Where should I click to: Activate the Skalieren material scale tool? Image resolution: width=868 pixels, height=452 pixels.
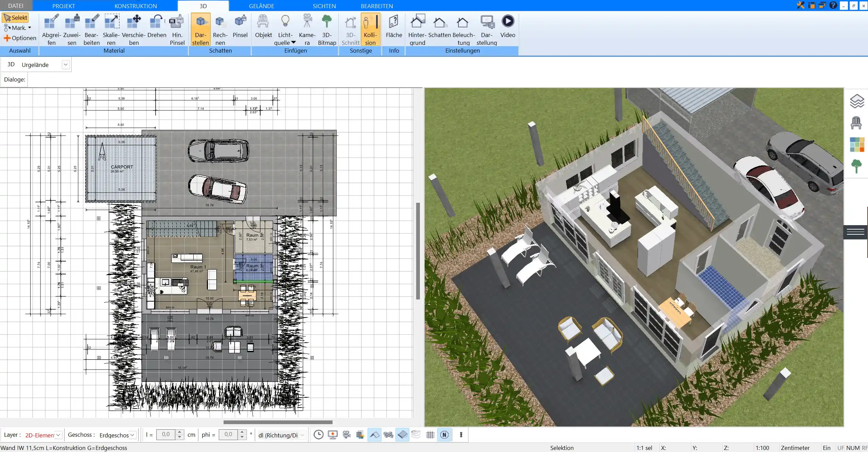coord(111,30)
